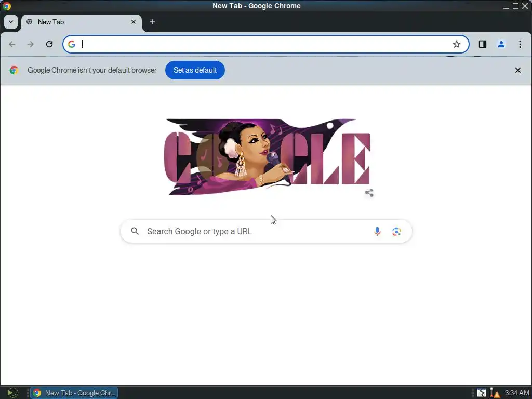
Task: Click the Google icon in address bar
Action: click(x=72, y=44)
